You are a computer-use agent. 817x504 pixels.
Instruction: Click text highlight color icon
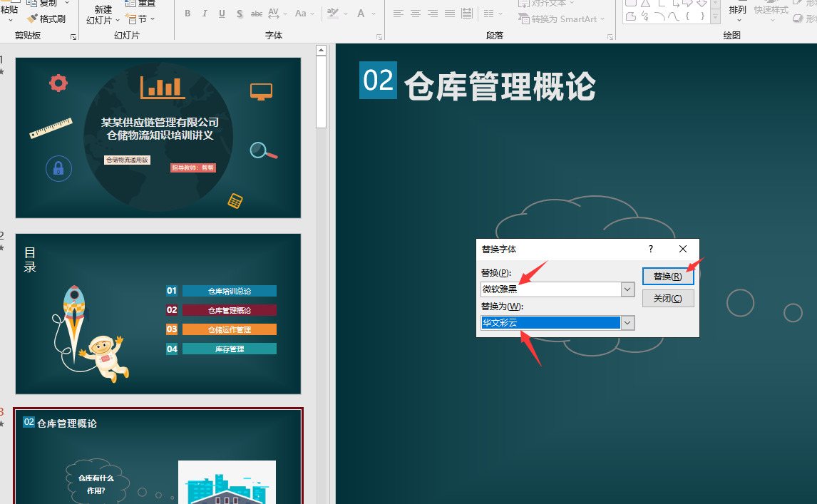click(333, 14)
